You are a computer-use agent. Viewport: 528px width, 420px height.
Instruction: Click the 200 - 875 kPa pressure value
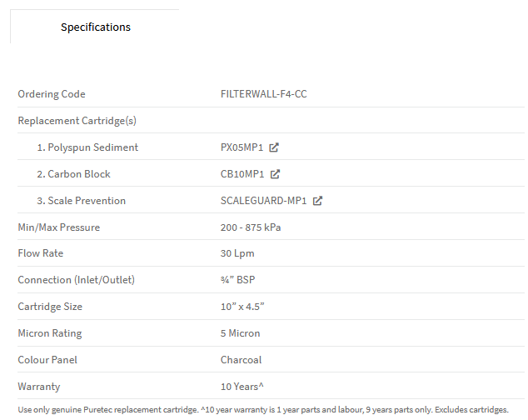click(x=251, y=227)
